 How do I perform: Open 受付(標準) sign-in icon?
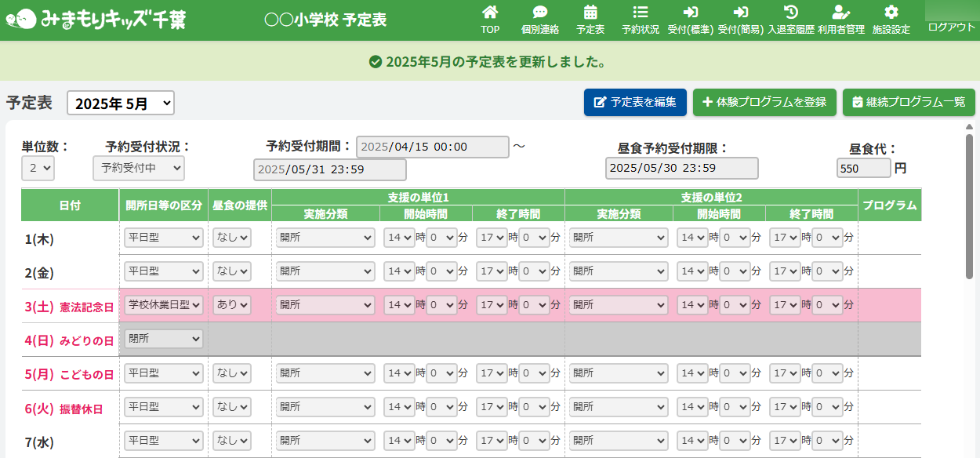(690, 20)
